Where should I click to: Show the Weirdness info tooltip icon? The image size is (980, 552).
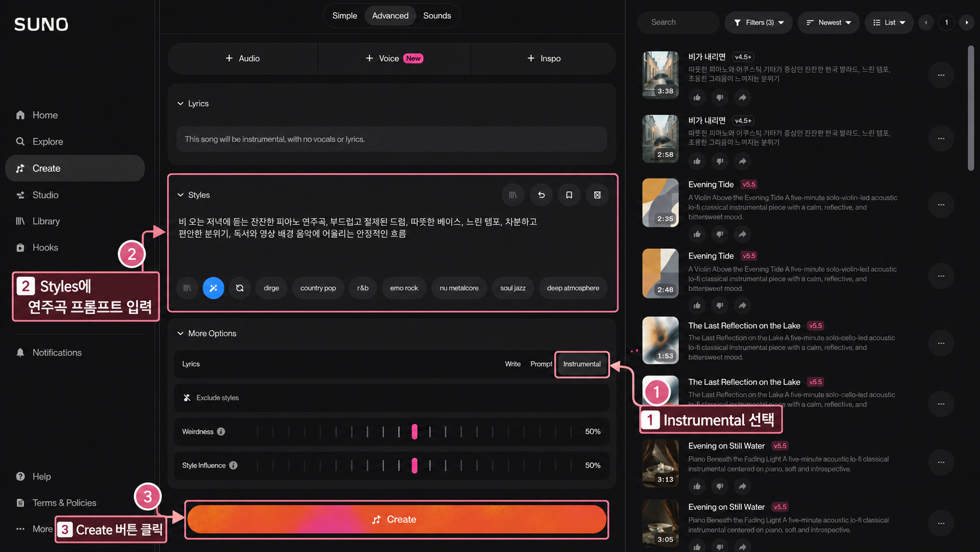[221, 432]
